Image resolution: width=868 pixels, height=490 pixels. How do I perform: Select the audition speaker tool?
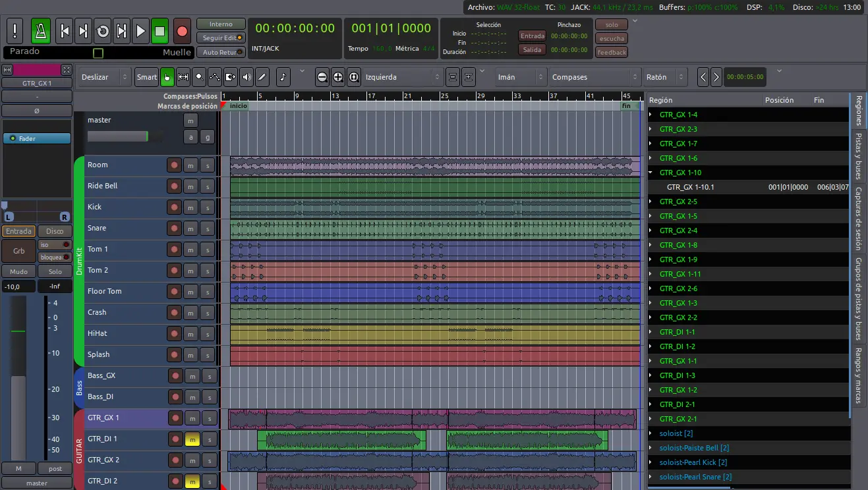tap(246, 77)
